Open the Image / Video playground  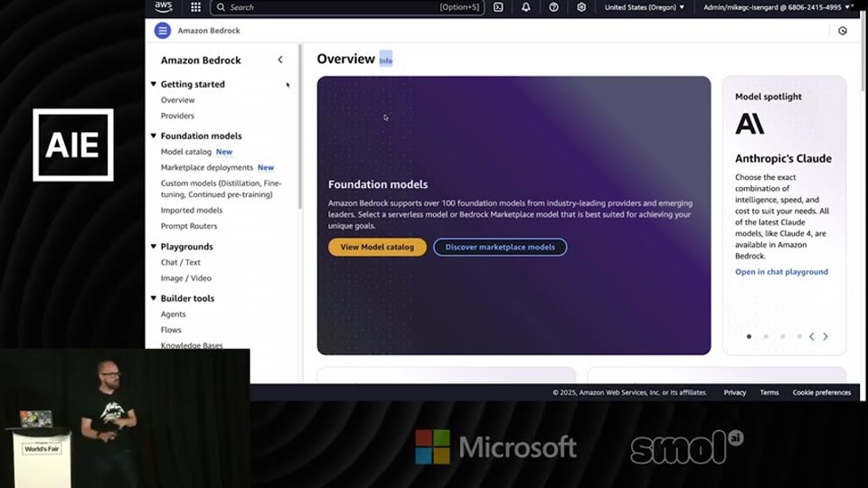(x=186, y=277)
